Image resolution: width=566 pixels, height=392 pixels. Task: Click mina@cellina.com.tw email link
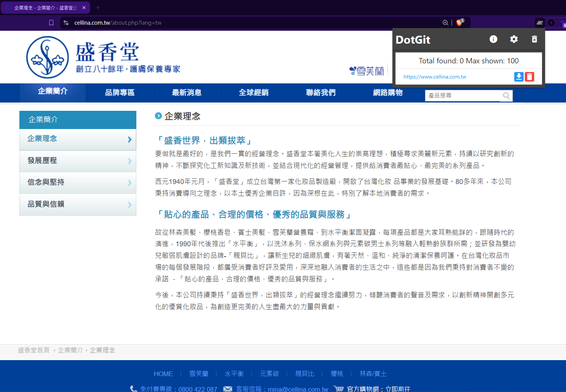pyautogui.click(x=298, y=389)
